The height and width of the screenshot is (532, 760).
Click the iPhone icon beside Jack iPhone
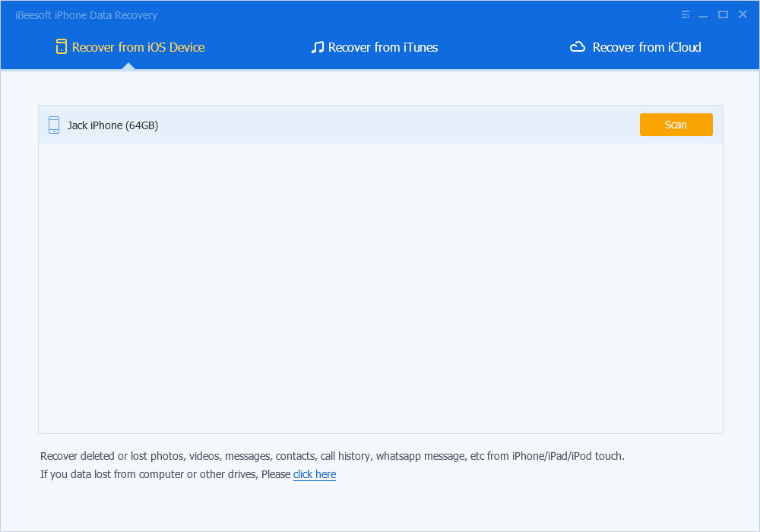(54, 125)
